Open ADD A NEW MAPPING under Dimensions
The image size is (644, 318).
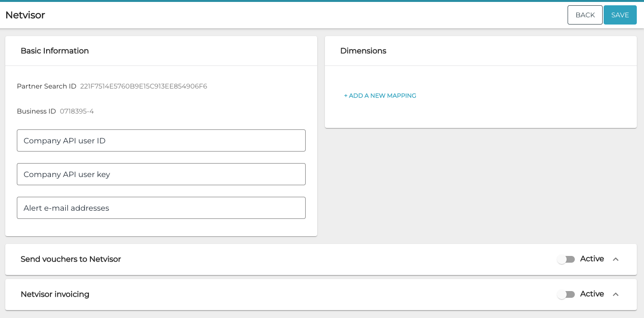[380, 96]
